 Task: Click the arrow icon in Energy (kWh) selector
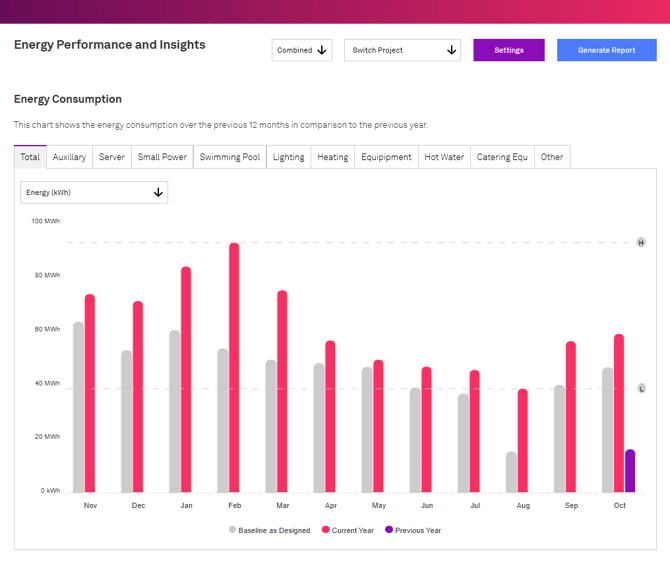click(x=158, y=193)
